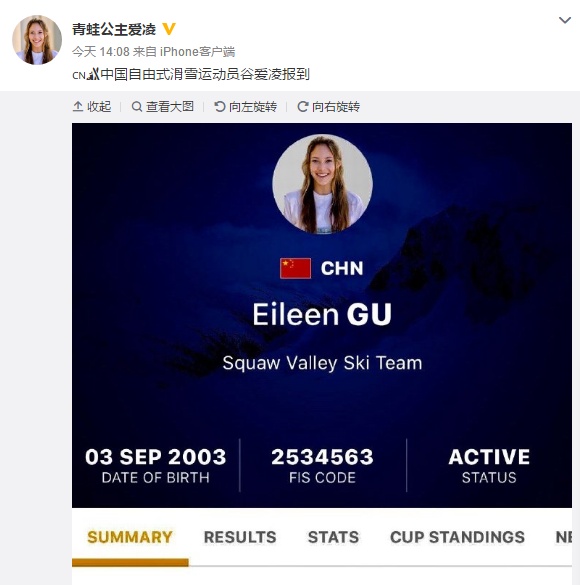The width and height of the screenshot is (580, 585).
Task: Click the poster's round avatar photo
Action: point(37,40)
